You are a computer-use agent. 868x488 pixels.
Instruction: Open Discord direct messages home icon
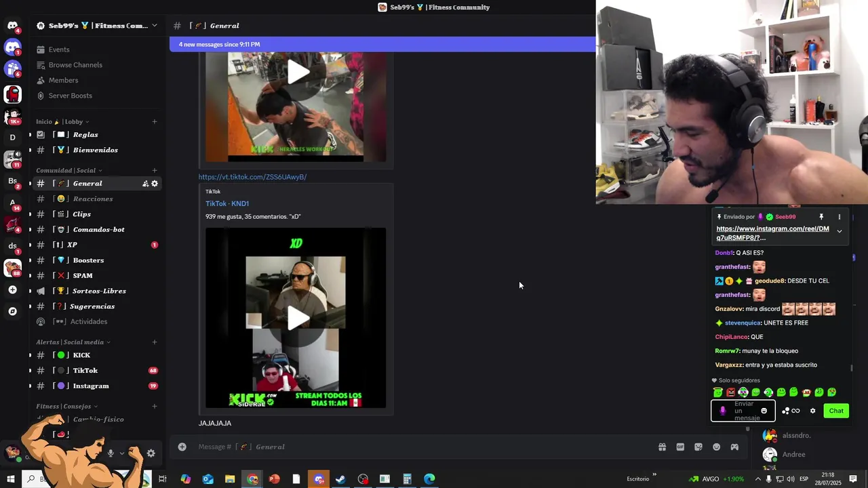click(12, 26)
